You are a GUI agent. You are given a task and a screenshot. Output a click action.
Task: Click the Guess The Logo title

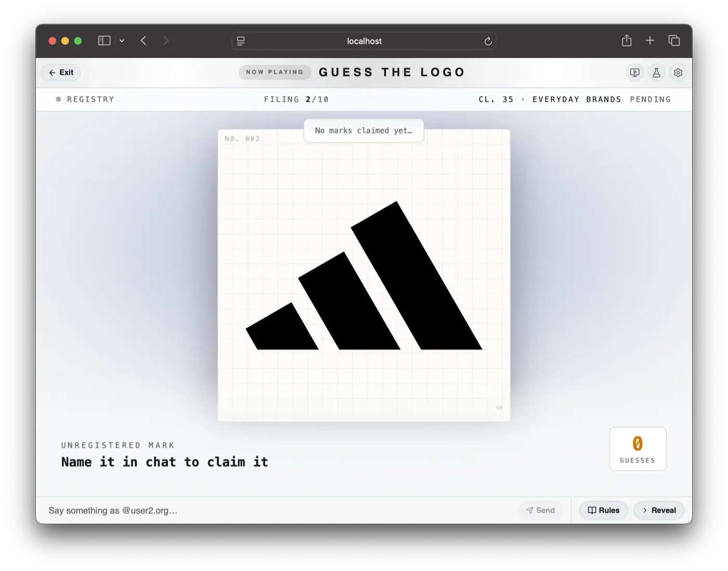(x=392, y=72)
